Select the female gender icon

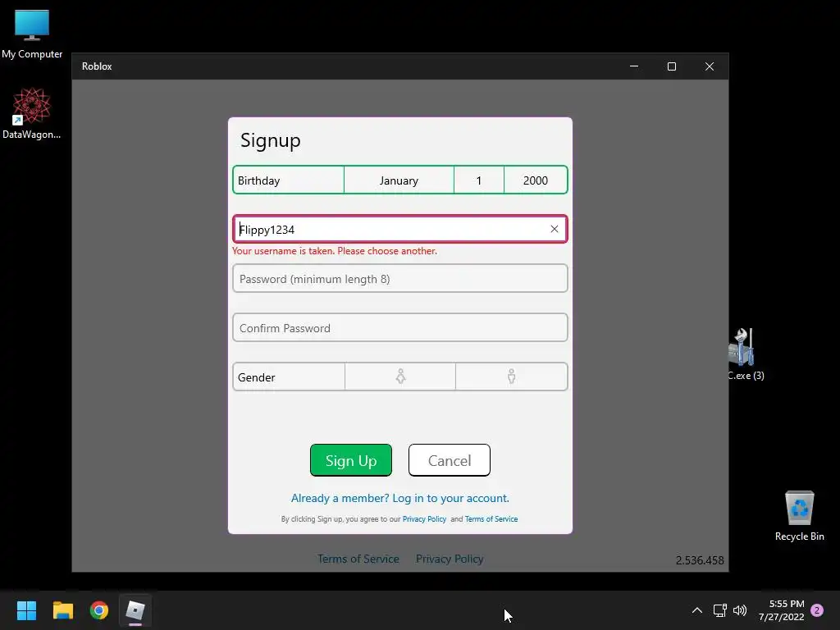coord(400,377)
